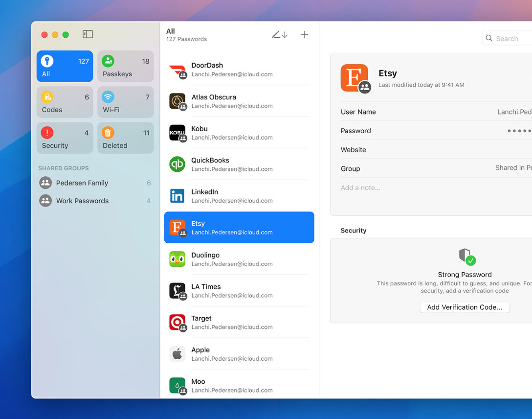This screenshot has width=532, height=419.
Task: Open the Security alerts category
Action: pyautogui.click(x=65, y=138)
